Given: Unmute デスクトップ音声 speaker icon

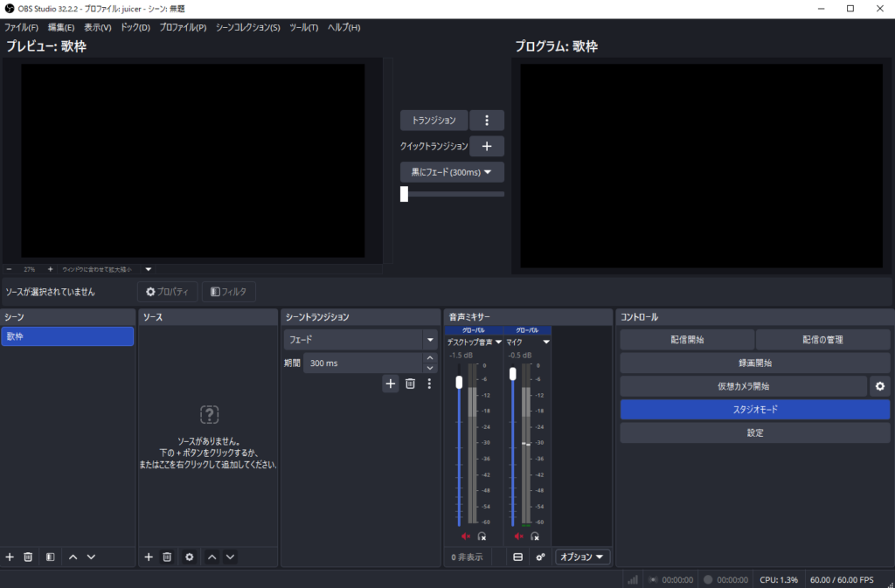Looking at the screenshot, I should [466, 536].
